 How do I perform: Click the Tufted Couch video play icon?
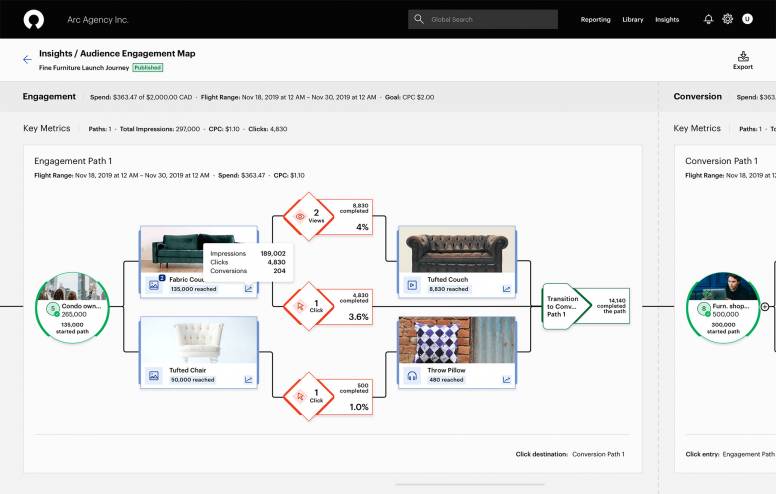coord(411,286)
